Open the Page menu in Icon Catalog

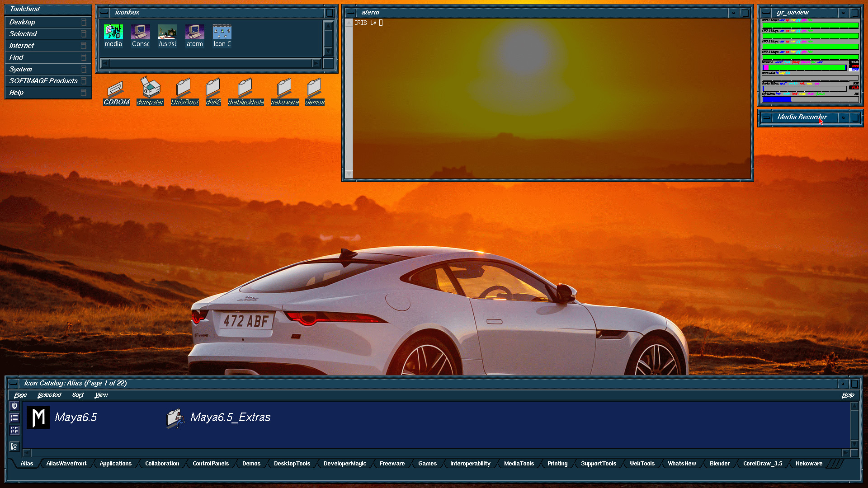(x=20, y=395)
